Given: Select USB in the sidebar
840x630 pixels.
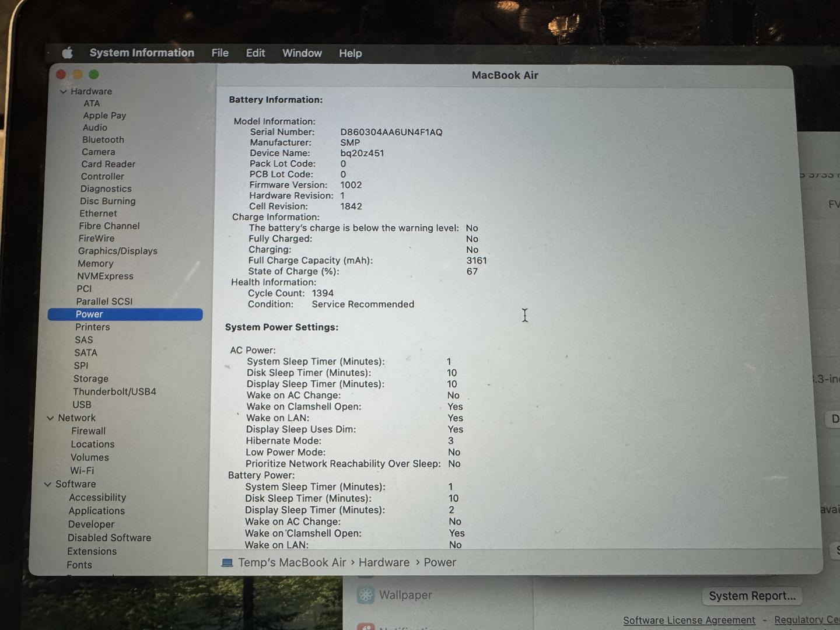Looking at the screenshot, I should [x=82, y=405].
